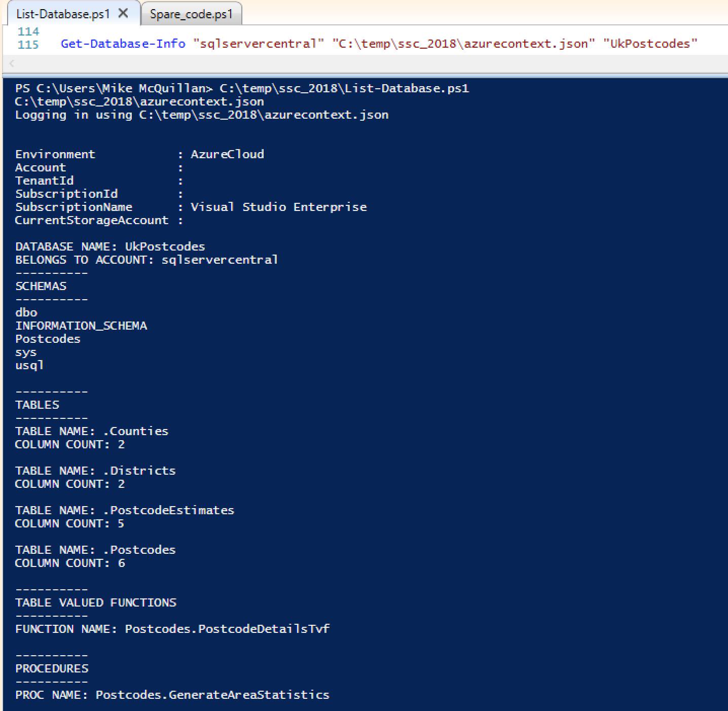Click the "TABLE VALUED FUNCTIONS" heading in the console
The height and width of the screenshot is (711, 728).
tap(96, 602)
